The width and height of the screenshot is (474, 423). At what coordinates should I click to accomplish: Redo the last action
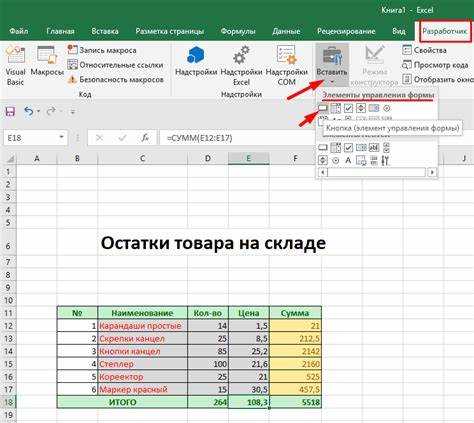tap(51, 111)
